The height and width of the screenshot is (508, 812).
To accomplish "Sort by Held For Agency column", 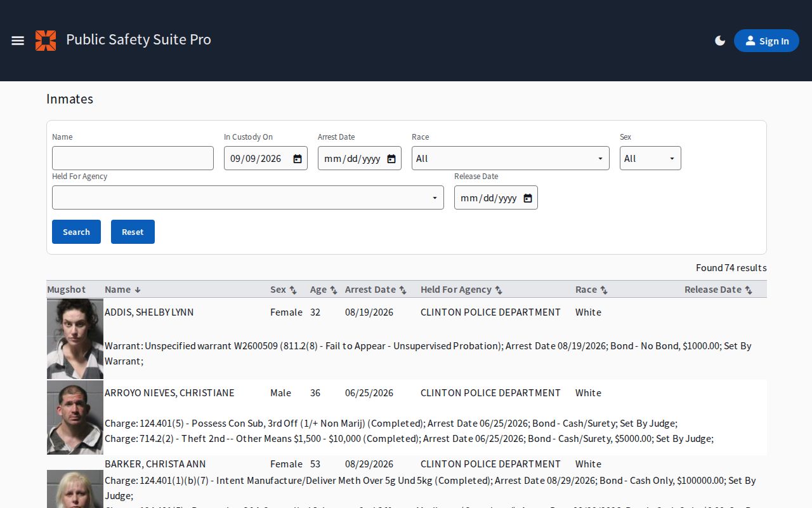I will (462, 290).
